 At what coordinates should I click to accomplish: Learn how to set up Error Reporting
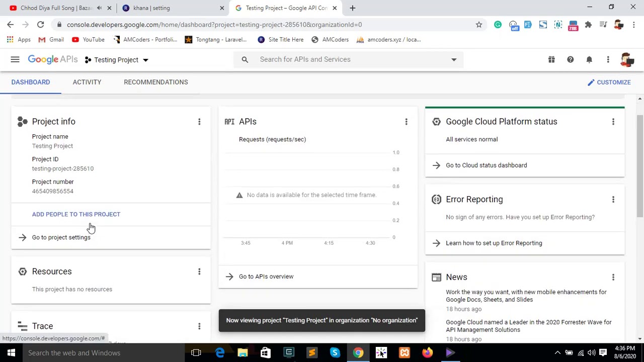pos(494,243)
